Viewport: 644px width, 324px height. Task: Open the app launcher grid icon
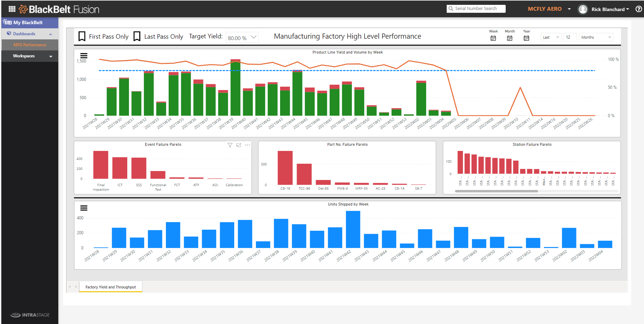point(12,9)
